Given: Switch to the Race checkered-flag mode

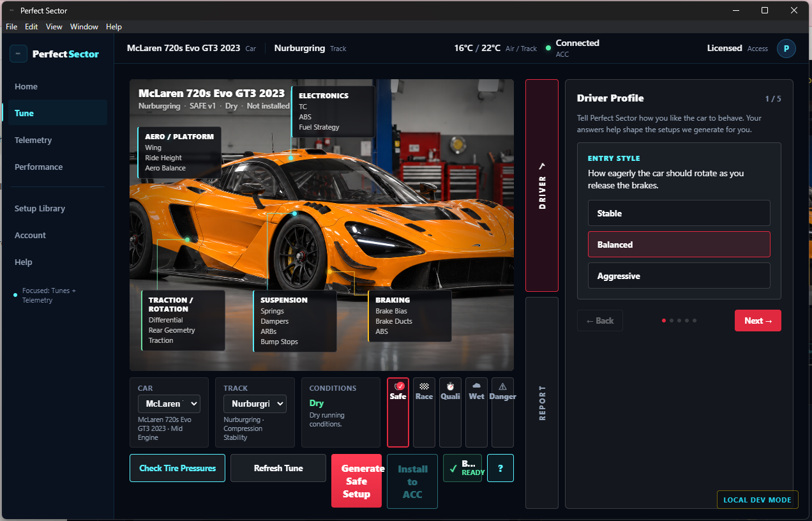Looking at the screenshot, I should (x=424, y=412).
